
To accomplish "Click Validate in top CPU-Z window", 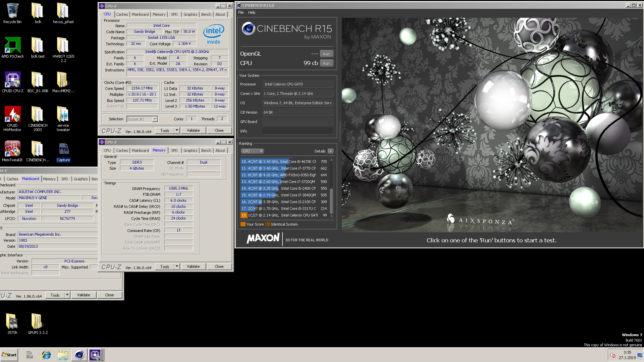I will (x=193, y=130).
